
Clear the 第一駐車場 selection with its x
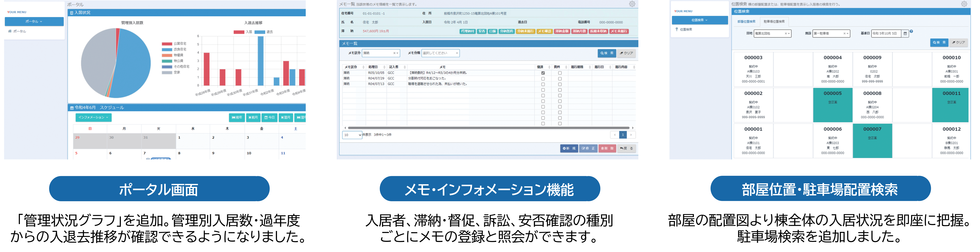pos(845,33)
